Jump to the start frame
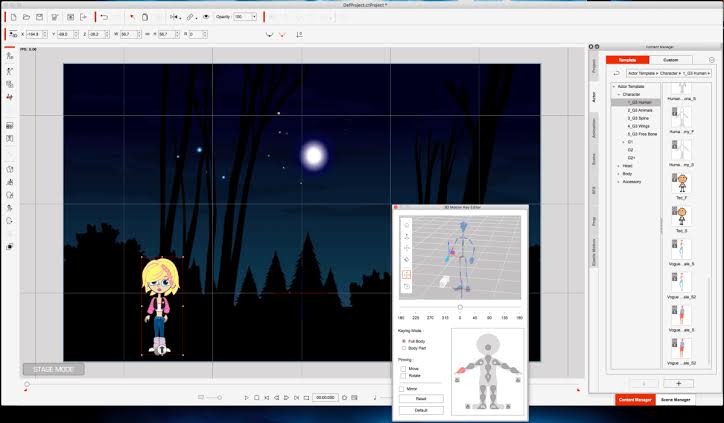Viewport: 724px width, 423px height. [266, 398]
